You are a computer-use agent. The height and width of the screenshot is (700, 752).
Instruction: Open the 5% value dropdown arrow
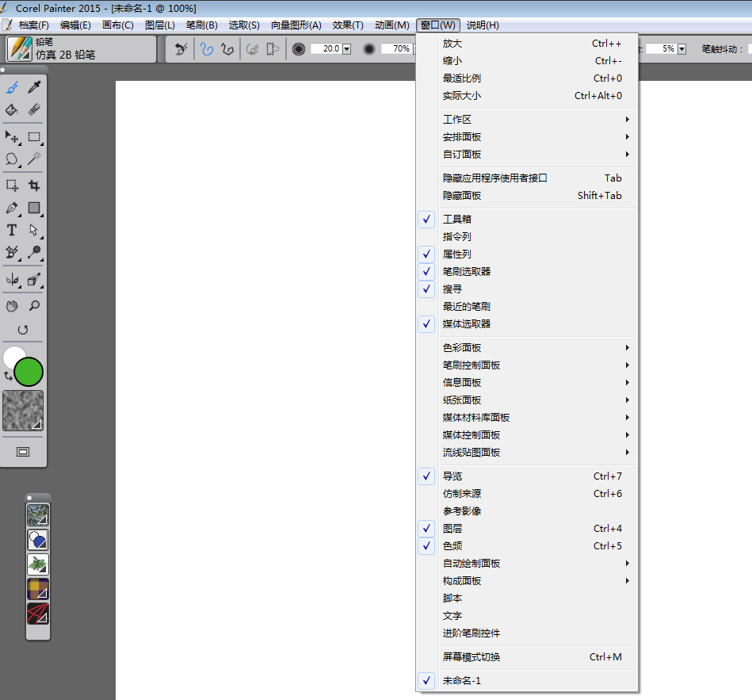coord(681,49)
